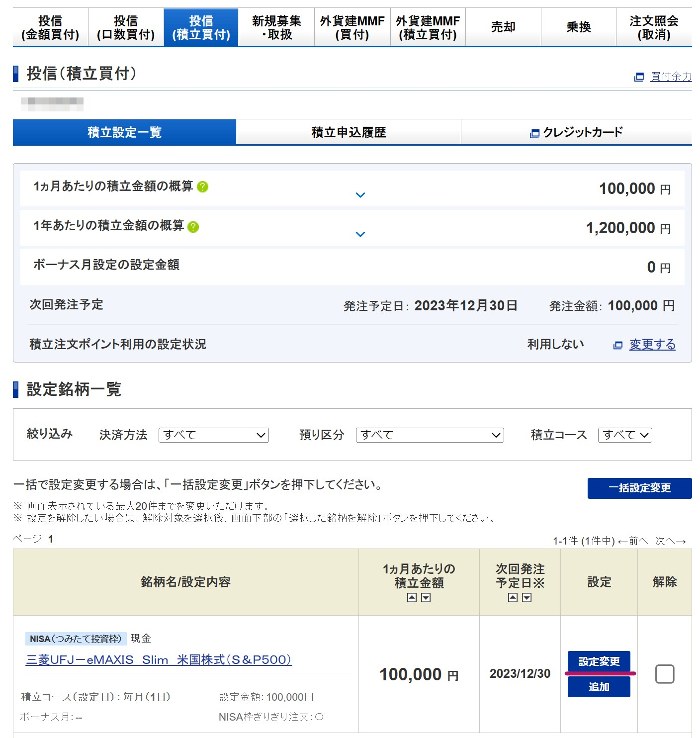
Task: Go to the 乗換 tab
Action: [579, 27]
